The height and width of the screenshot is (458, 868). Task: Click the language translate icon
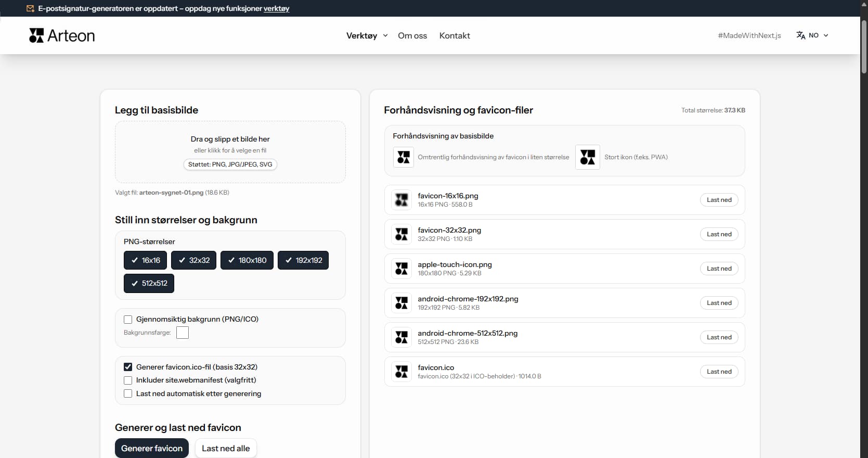tap(800, 35)
